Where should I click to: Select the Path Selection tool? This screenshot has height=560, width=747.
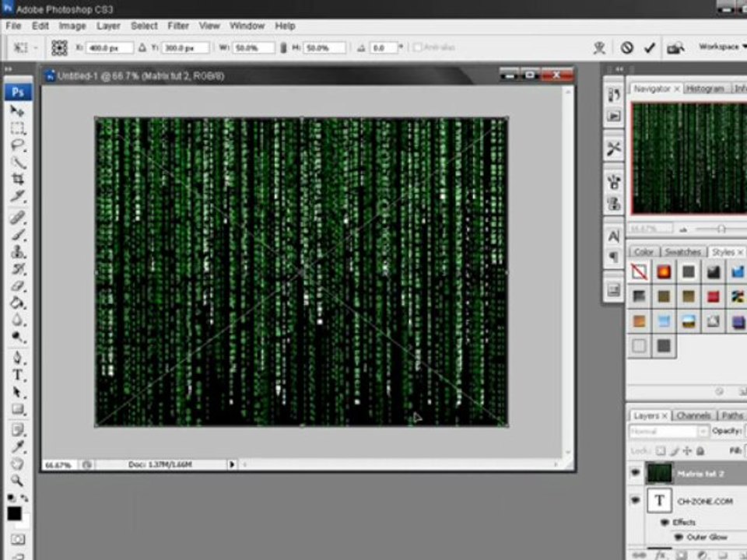click(18, 392)
